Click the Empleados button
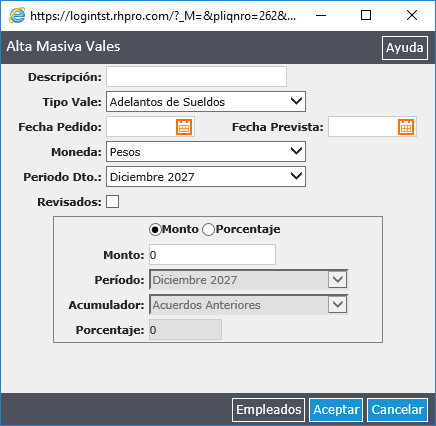The width and height of the screenshot is (436, 426). point(268,410)
